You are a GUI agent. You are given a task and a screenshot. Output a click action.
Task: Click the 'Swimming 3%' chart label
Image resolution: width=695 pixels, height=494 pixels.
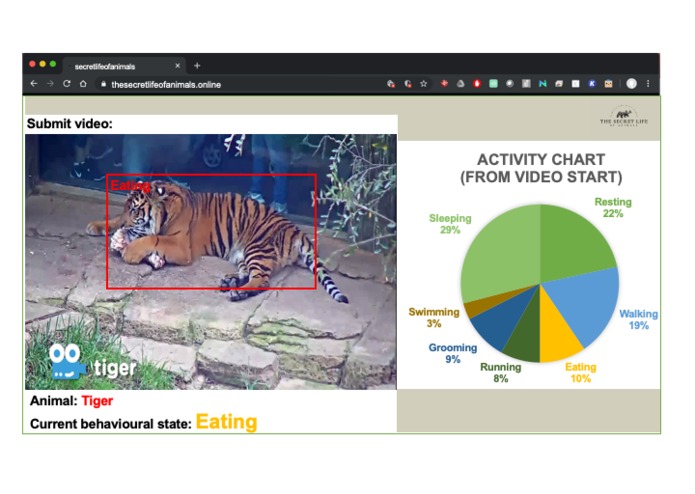(434, 317)
